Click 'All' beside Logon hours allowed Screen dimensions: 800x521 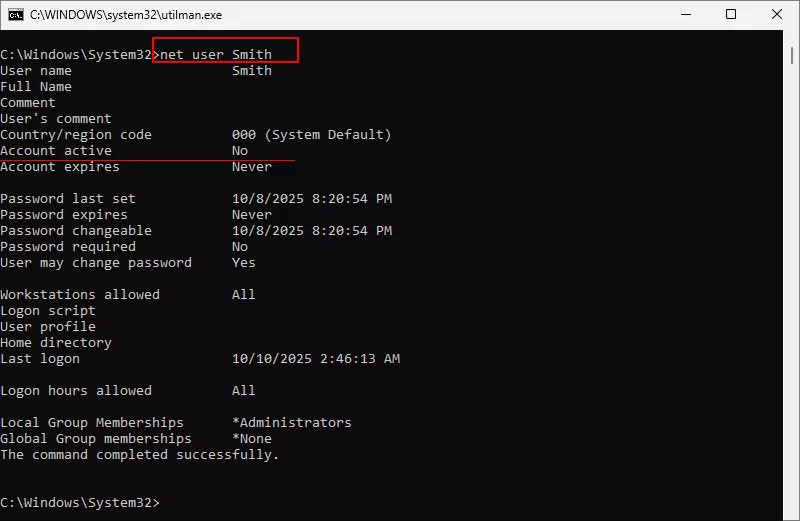coord(243,391)
